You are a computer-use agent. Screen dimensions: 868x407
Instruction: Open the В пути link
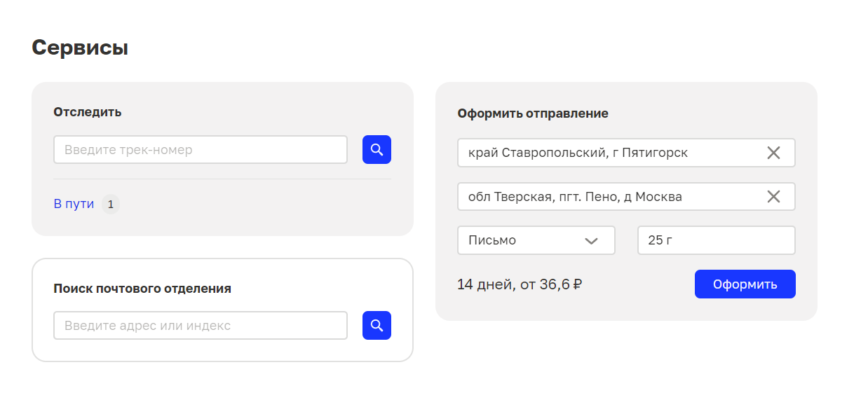(x=74, y=205)
